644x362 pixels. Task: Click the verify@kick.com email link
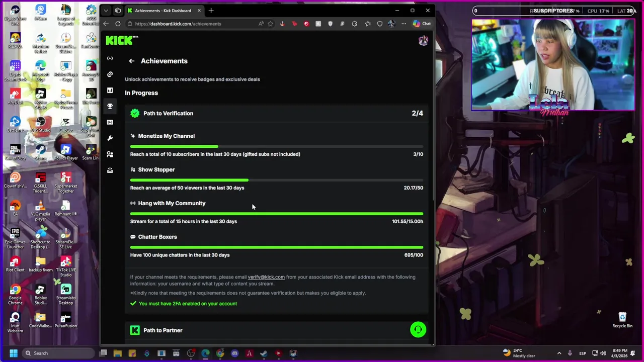tap(266, 277)
